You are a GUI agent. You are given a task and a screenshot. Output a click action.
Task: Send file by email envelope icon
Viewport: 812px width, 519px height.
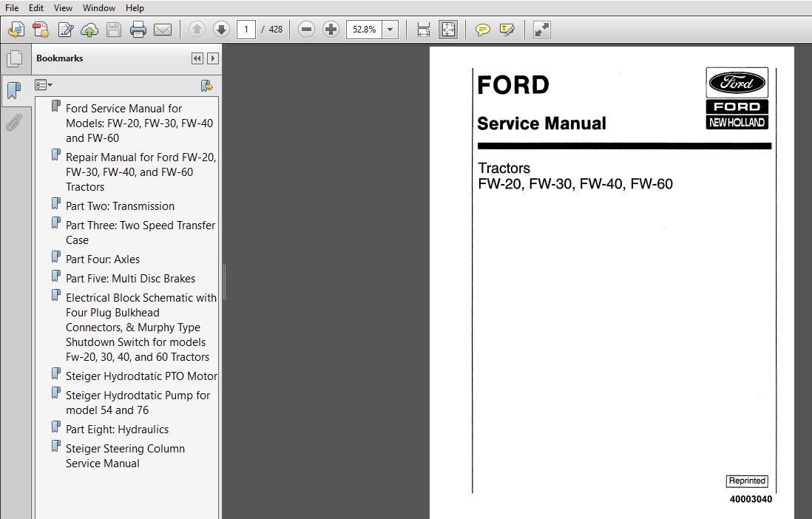coord(162,30)
